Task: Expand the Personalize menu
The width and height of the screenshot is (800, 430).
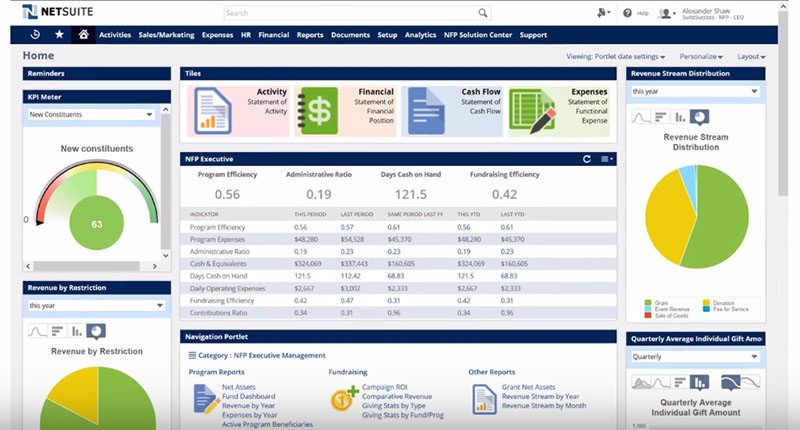Action: 701,57
